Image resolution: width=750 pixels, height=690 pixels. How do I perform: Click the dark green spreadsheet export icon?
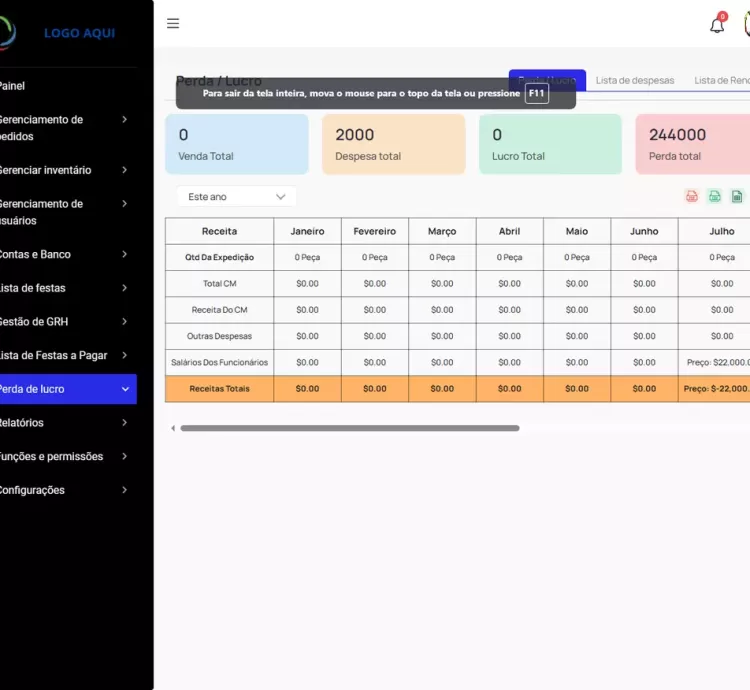737,196
